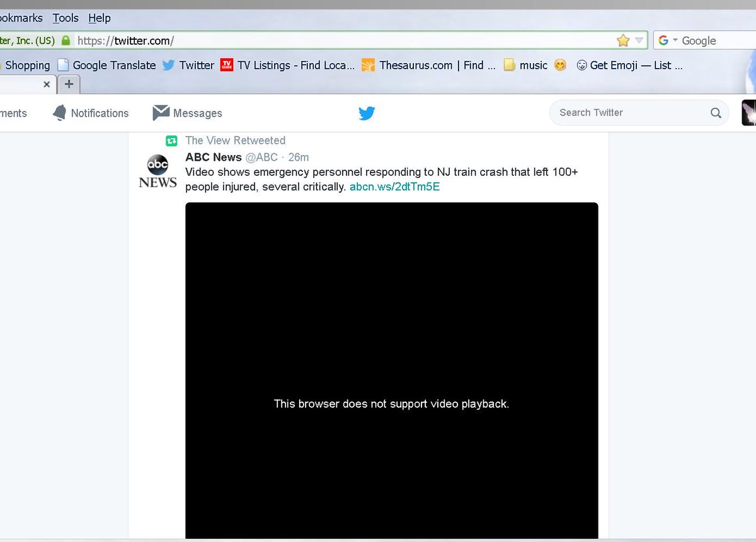Open the TV Listings bookmark

tap(288, 65)
